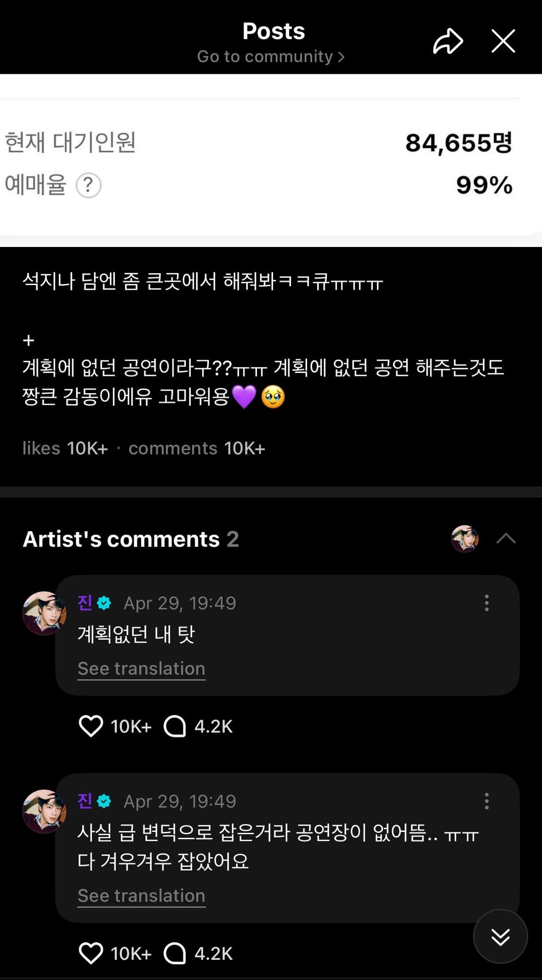Jump to bottom with double-chevron button
Image resolution: width=542 pixels, height=980 pixels.
(x=500, y=937)
